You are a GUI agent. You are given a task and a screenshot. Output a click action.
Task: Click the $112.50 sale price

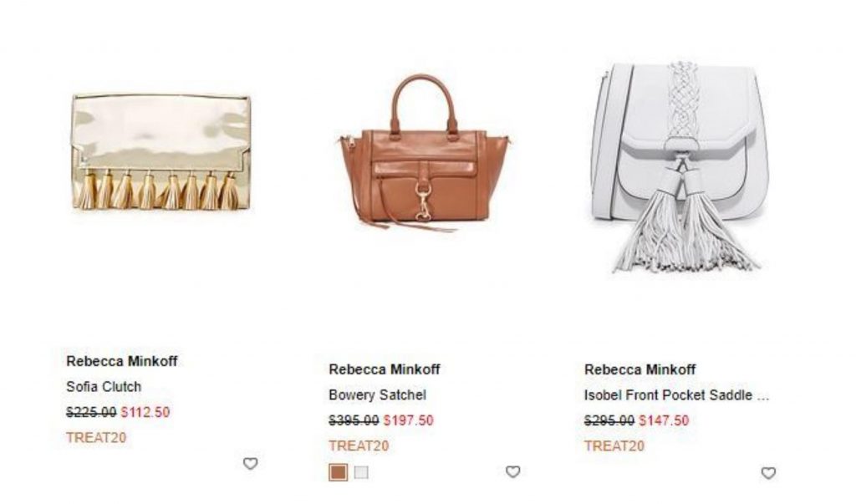(145, 412)
